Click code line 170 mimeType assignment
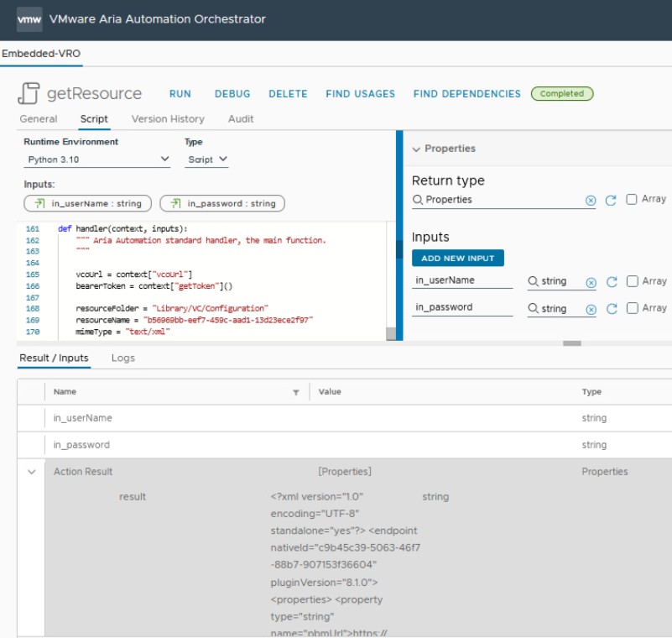Viewport: 672px width, 638px height. pos(122,332)
